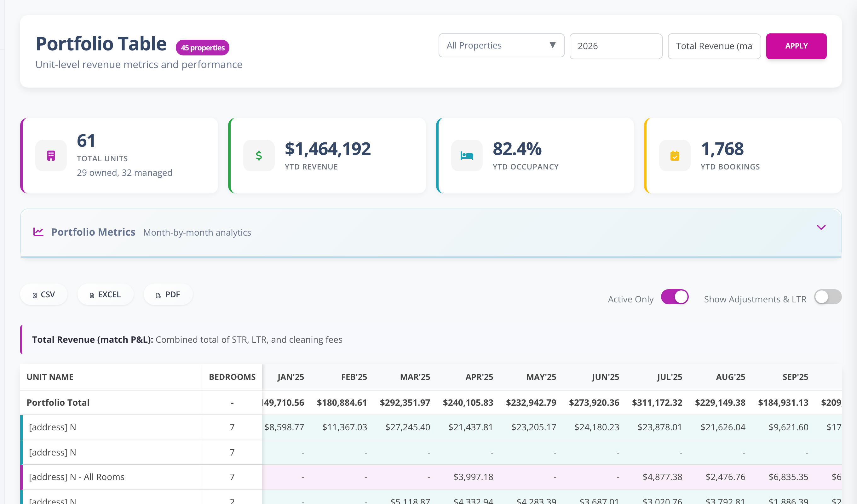Click the $3,997.18 All Rooms cell

[473, 477]
